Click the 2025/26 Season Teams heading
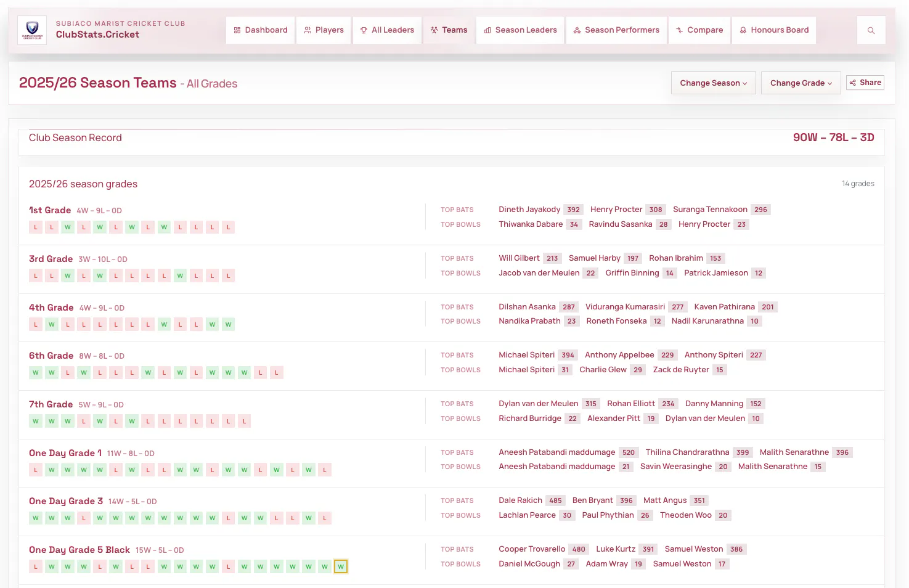909x588 pixels. pos(97,83)
